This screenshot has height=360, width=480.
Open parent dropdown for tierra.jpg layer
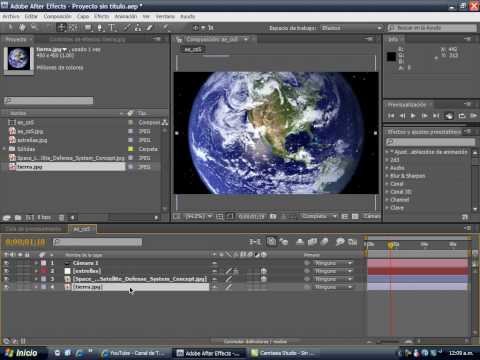[x=333, y=287]
